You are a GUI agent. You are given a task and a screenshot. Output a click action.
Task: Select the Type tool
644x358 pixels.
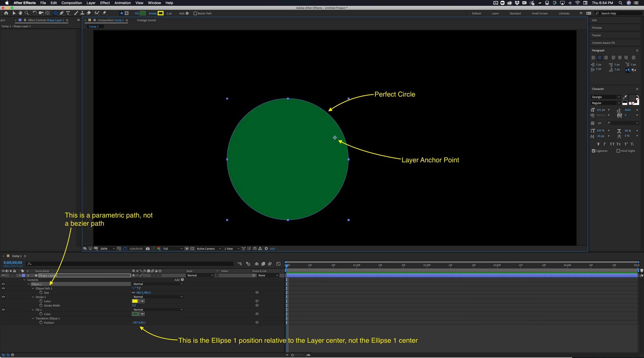tap(68, 13)
